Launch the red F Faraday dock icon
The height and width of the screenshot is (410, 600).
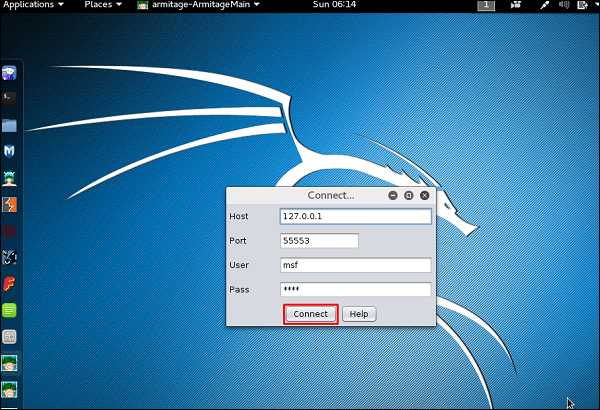[9, 283]
